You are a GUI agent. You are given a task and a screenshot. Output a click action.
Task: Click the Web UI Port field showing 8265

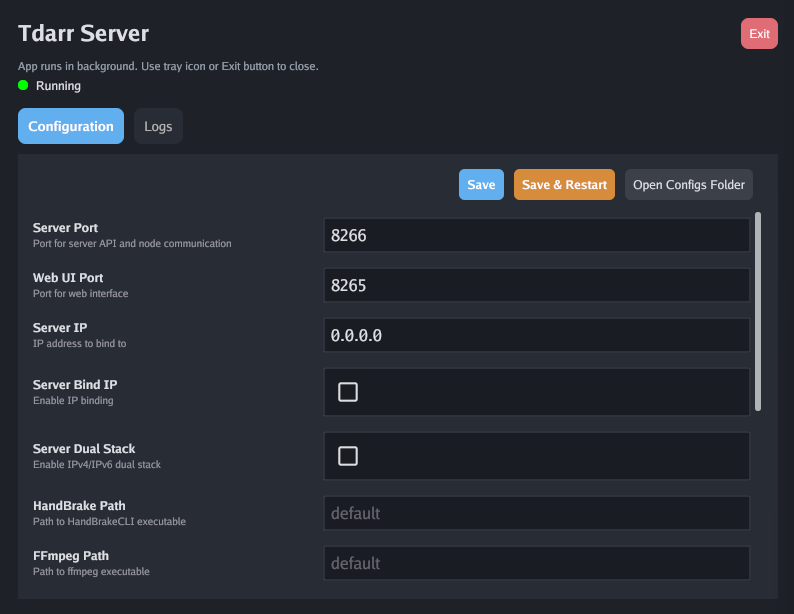[x=536, y=285]
